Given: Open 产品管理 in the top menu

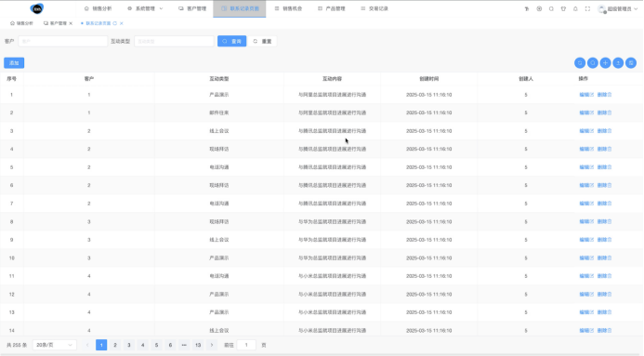Looking at the screenshot, I should [332, 8].
